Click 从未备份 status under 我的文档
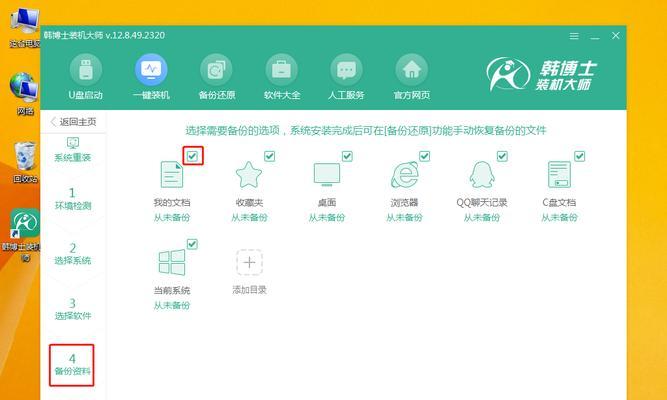 point(172,217)
